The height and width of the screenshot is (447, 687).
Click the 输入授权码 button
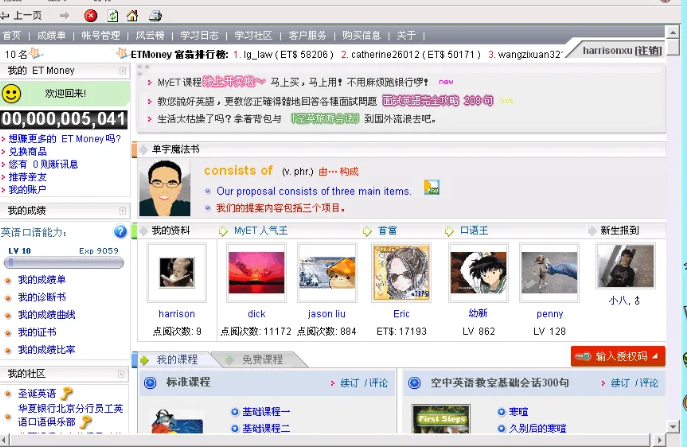click(618, 356)
